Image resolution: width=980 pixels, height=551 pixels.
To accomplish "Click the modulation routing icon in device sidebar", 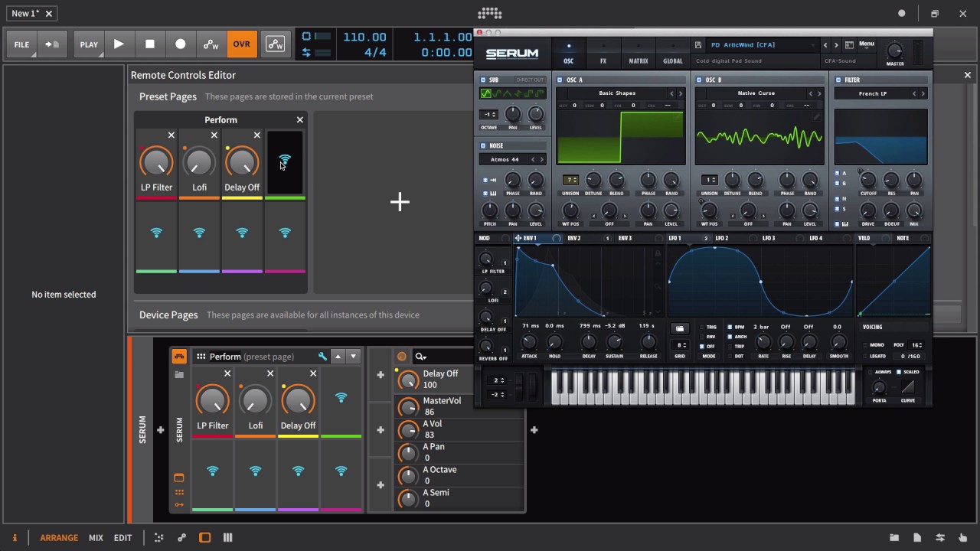I will (179, 504).
